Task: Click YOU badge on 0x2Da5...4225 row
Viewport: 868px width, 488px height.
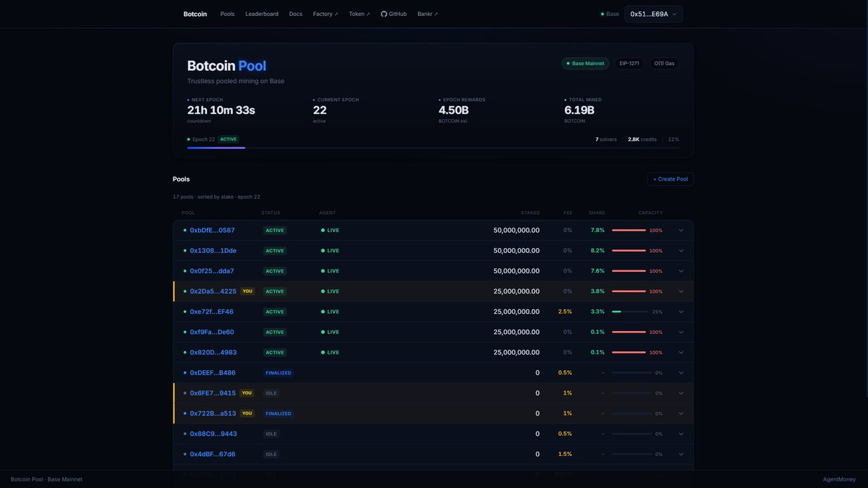Action: 247,291
